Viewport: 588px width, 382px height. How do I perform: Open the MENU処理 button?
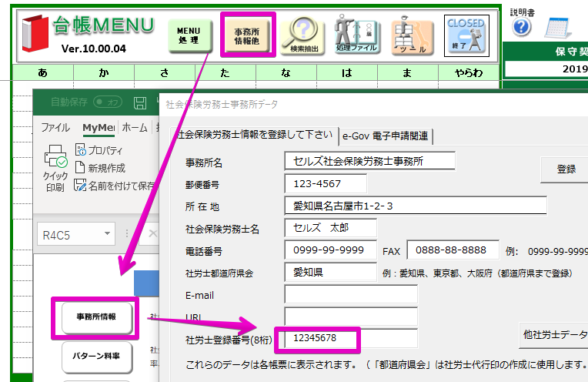coord(190,35)
